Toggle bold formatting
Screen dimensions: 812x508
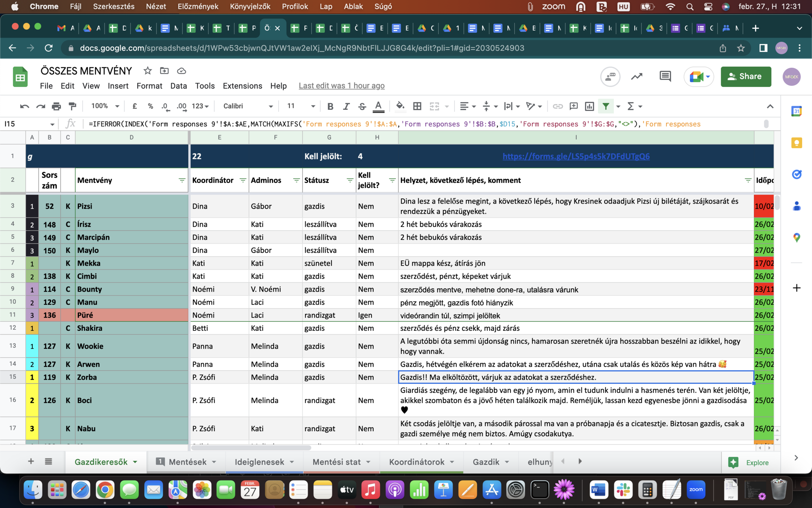click(330, 106)
